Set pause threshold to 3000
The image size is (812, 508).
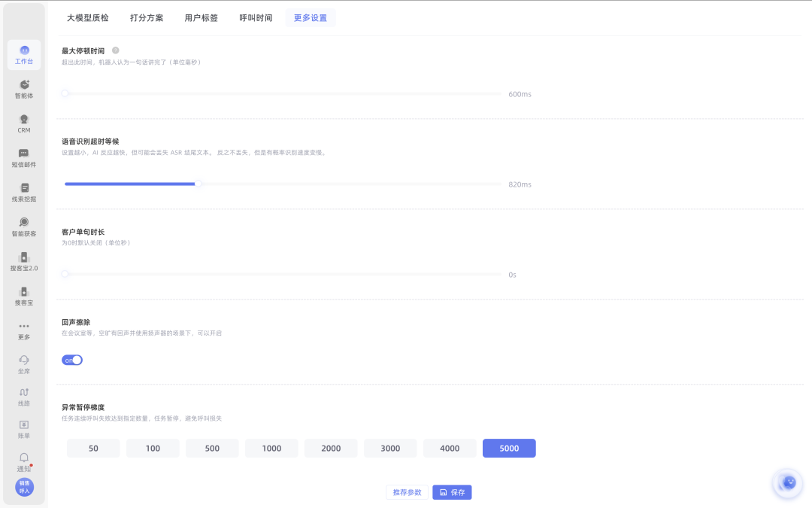[390, 449]
